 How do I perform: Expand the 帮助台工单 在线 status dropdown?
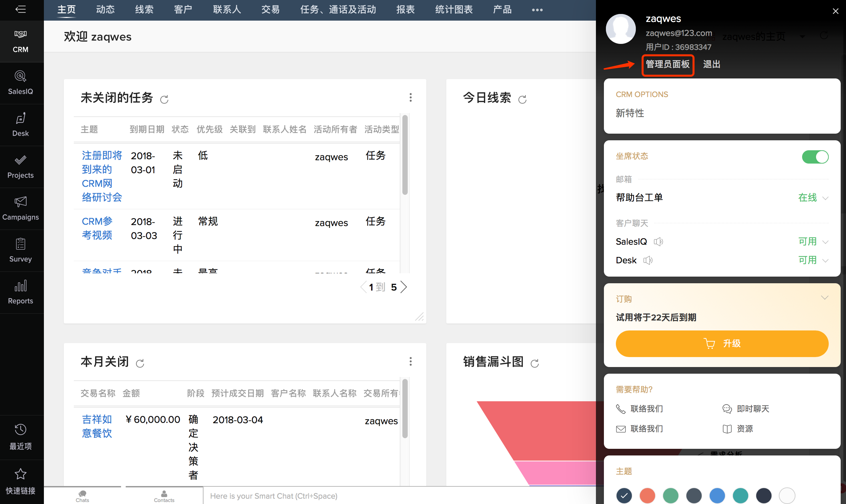click(813, 198)
